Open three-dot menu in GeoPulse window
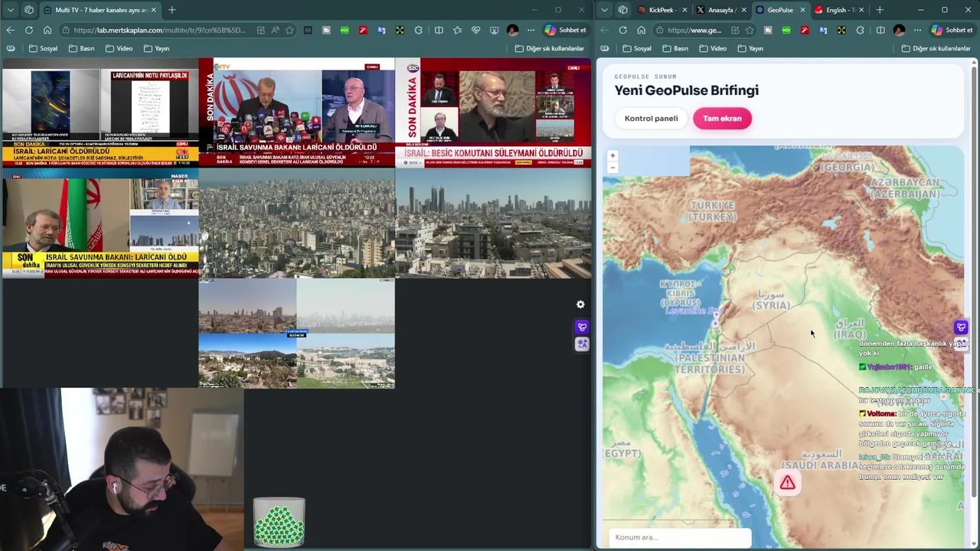This screenshot has height=551, width=980. [x=917, y=30]
